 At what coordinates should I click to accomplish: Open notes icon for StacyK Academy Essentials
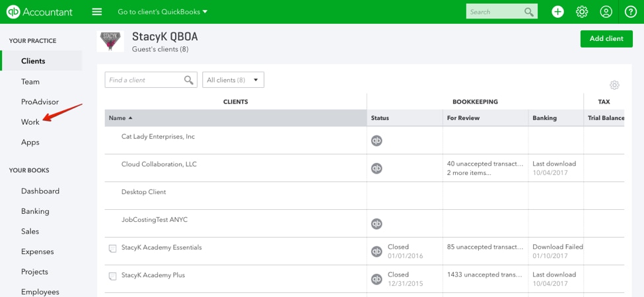pyautogui.click(x=112, y=248)
